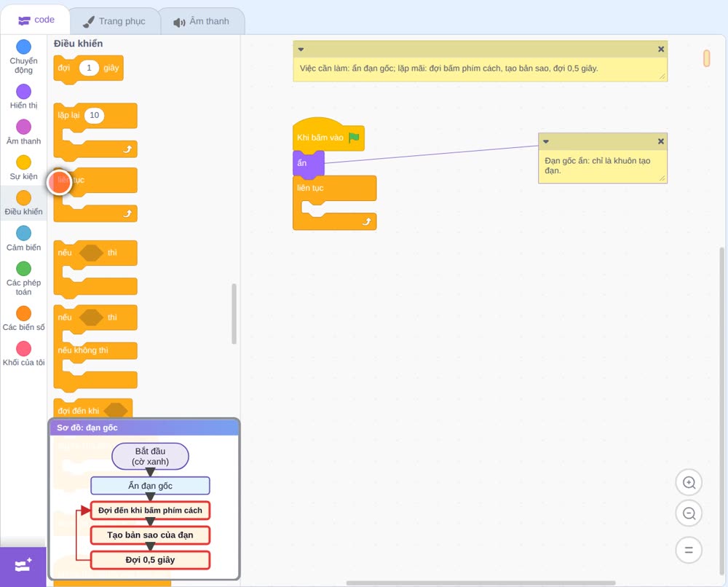Click the 'liên tục' block in workspace
This screenshot has height=587, width=728.
334,202
